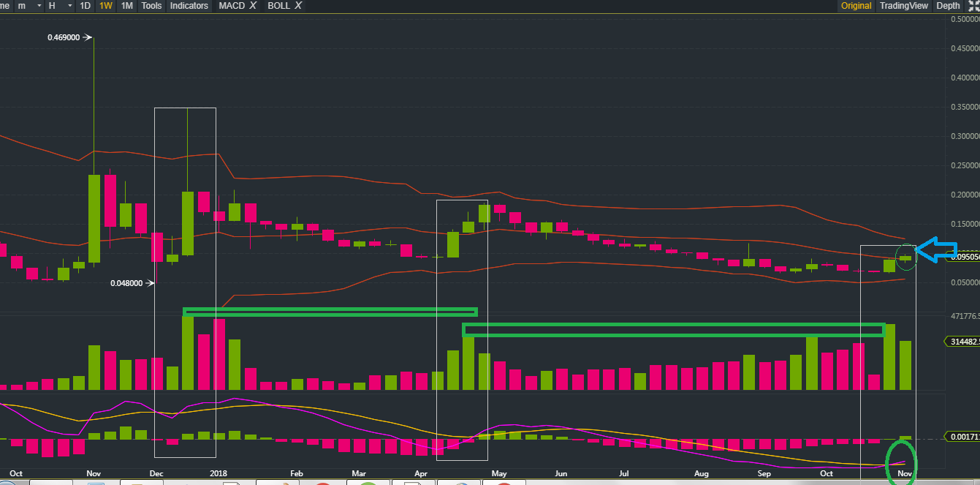Click the 0.048000 low price label
This screenshot has height=485, width=980.
(126, 284)
